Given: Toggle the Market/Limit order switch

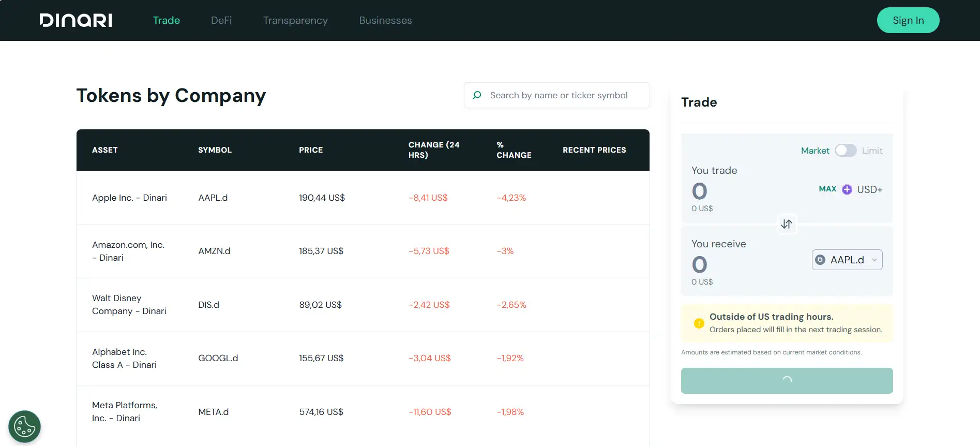Looking at the screenshot, I should click(845, 151).
